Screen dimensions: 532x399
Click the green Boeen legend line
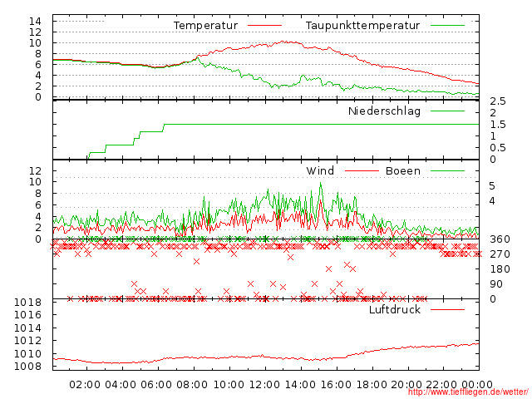pyautogui.click(x=447, y=170)
